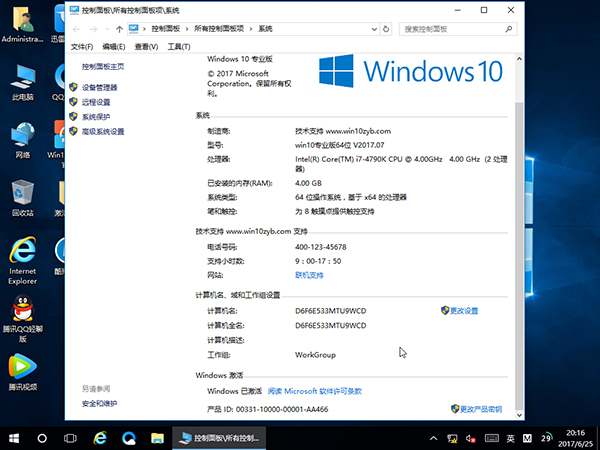Click the 远程设置 remote settings link
Image resolution: width=600 pixels, height=450 pixels.
(95, 102)
